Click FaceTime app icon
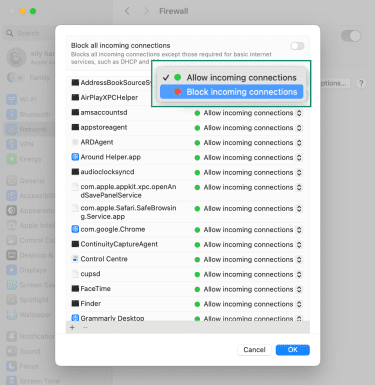The height and width of the screenshot is (385, 375). (x=75, y=289)
